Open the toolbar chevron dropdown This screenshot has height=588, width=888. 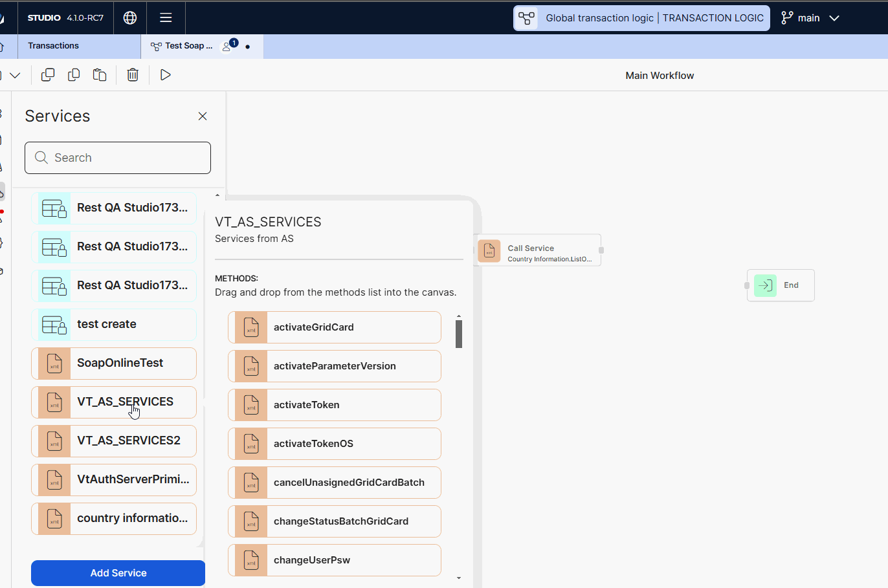[x=15, y=76]
